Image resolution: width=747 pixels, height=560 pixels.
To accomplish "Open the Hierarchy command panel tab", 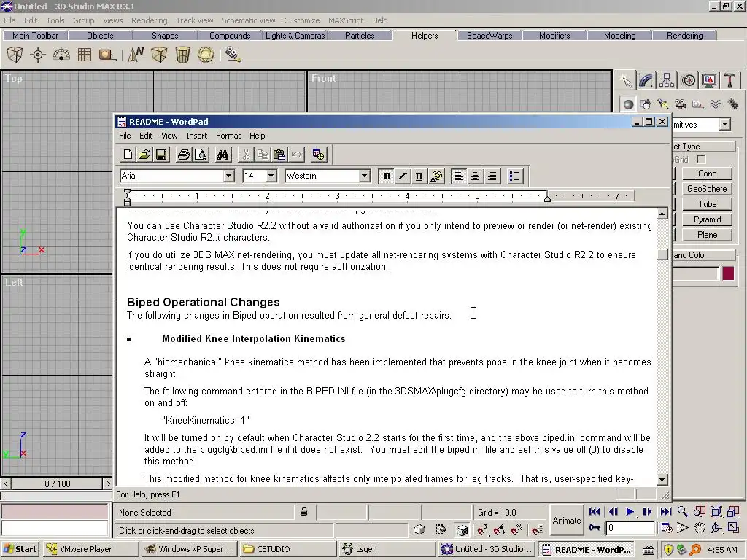I will [667, 80].
